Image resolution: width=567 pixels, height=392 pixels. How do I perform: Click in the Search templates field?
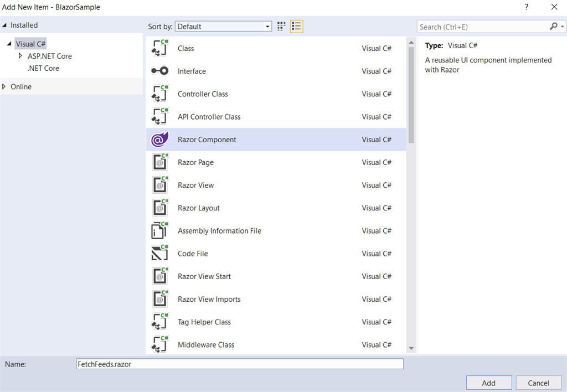[x=483, y=27]
